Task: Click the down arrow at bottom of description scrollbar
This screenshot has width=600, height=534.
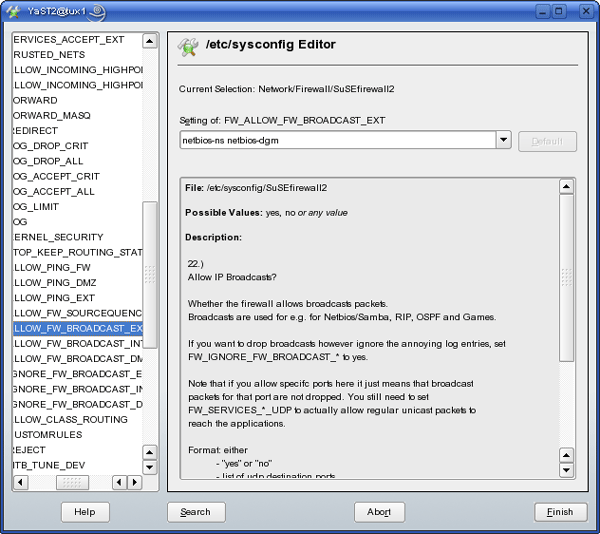Action: point(566,470)
